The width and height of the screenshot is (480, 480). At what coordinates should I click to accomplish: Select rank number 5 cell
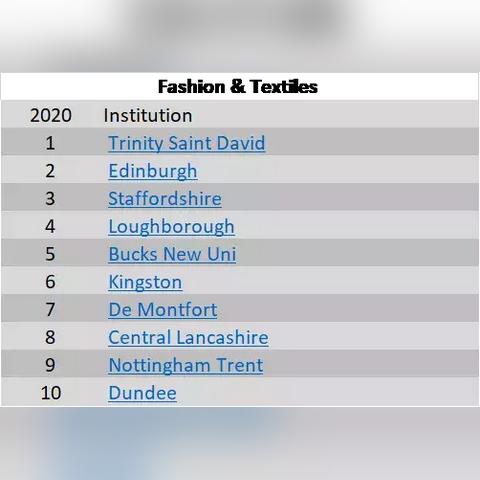coord(50,254)
